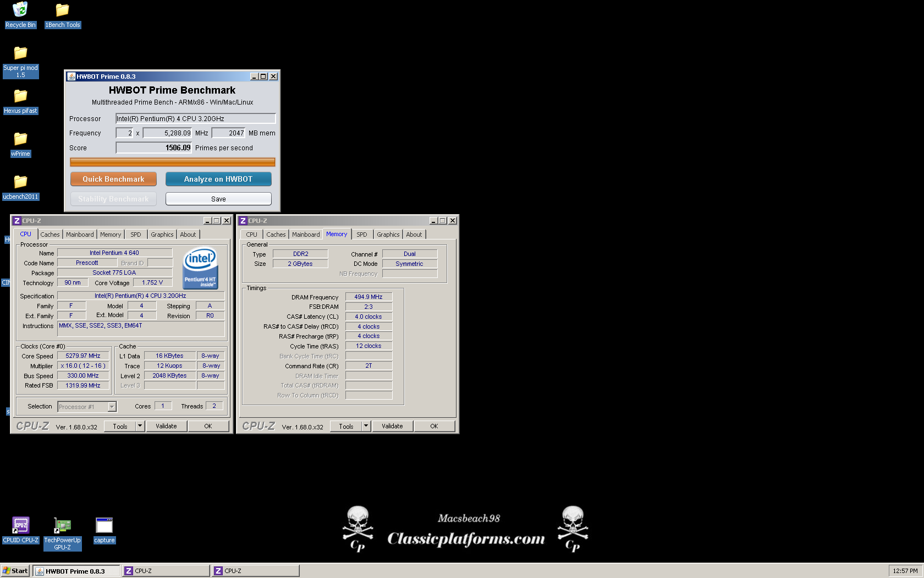
Task: Click OK in right CPU-Z window
Action: pyautogui.click(x=434, y=426)
